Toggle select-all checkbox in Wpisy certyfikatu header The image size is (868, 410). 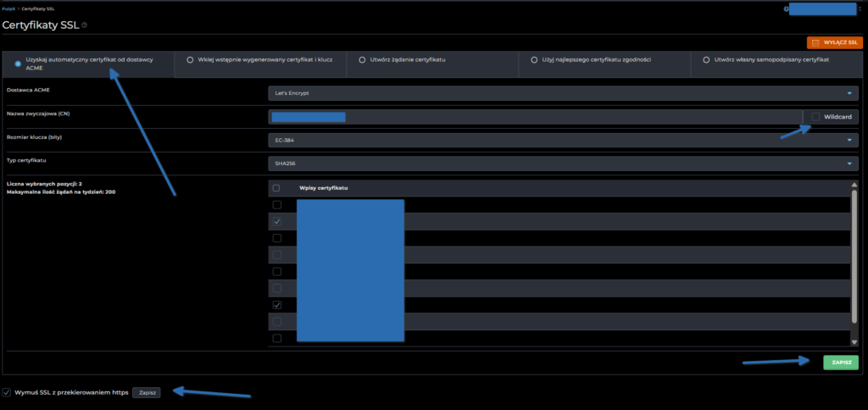tap(276, 187)
